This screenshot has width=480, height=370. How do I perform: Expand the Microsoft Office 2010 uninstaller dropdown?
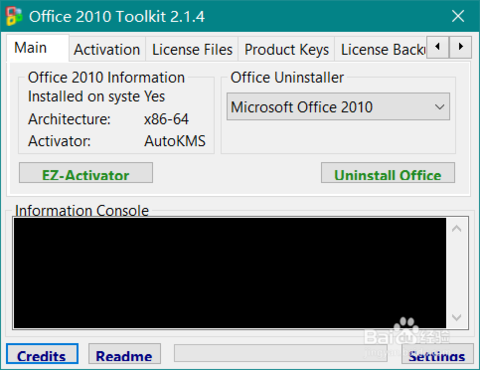click(x=338, y=107)
